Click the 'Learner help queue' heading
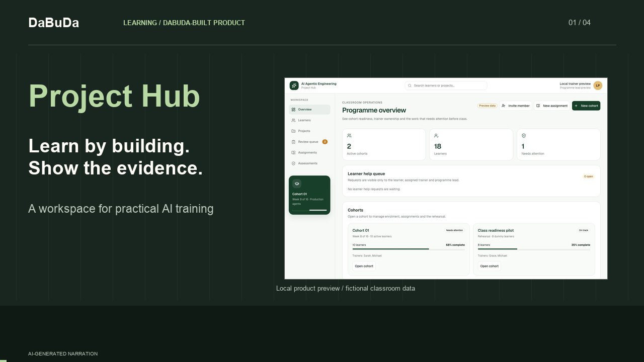 pyautogui.click(x=366, y=174)
